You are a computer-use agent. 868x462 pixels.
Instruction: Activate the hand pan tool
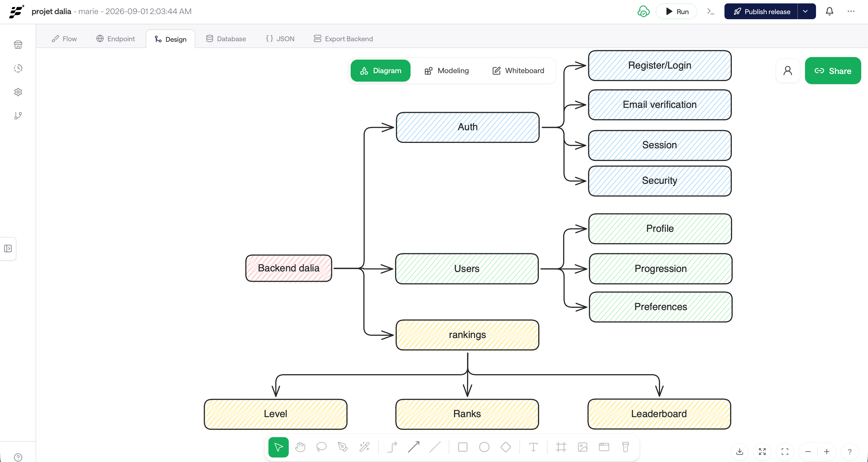[x=300, y=447]
